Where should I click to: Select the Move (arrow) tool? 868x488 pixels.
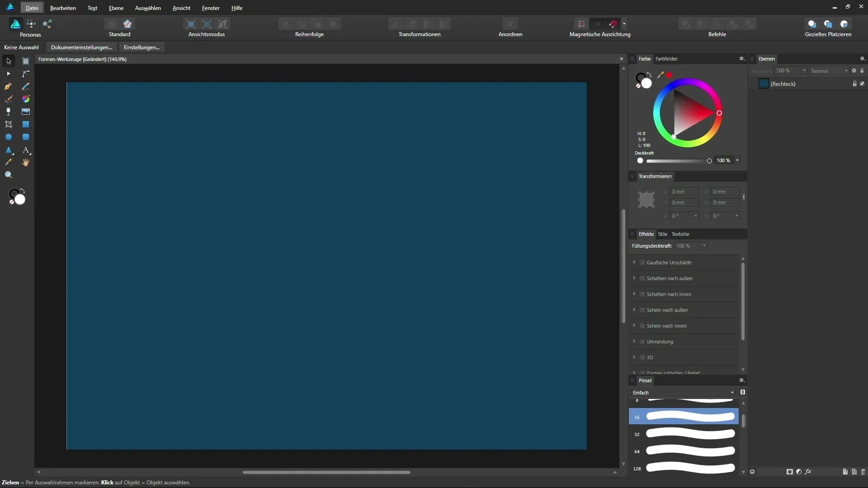[x=9, y=61]
